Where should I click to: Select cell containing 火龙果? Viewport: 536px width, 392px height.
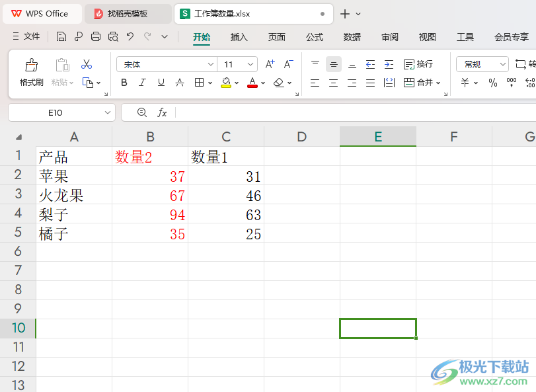(74, 195)
